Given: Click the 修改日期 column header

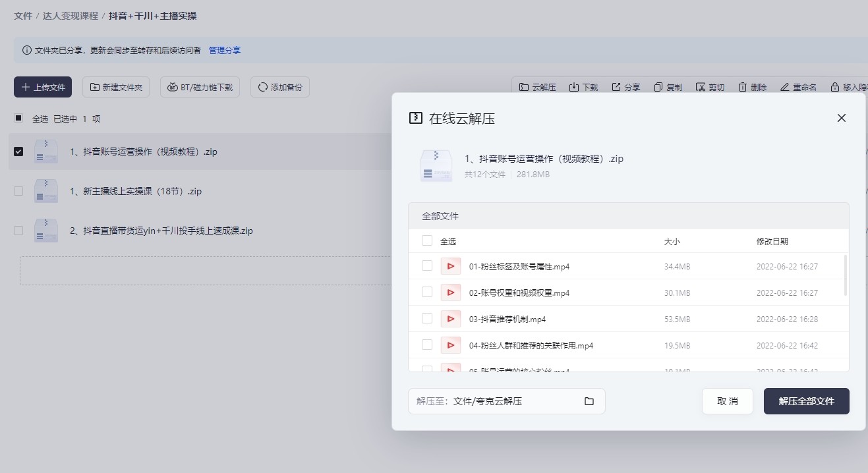Looking at the screenshot, I should [772, 242].
